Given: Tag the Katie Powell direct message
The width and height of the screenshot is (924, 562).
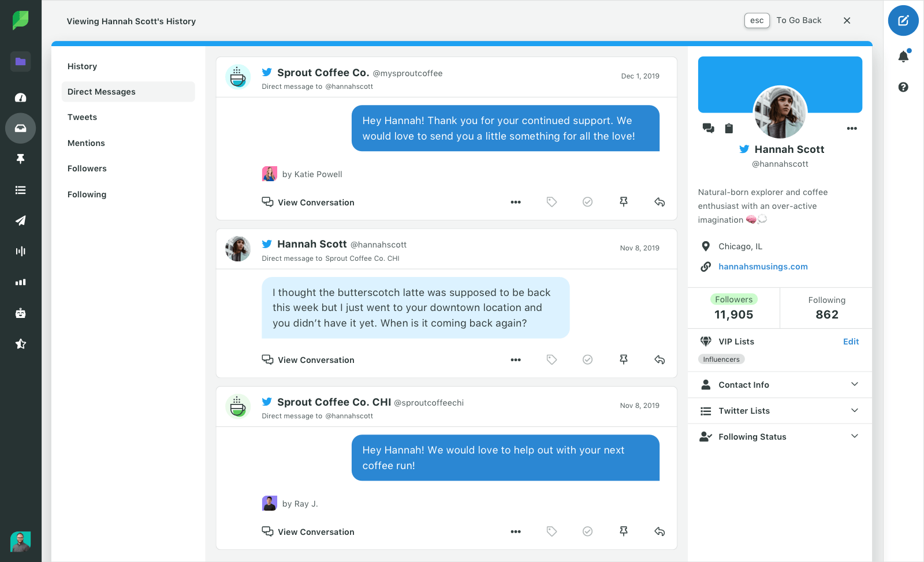Looking at the screenshot, I should [552, 202].
